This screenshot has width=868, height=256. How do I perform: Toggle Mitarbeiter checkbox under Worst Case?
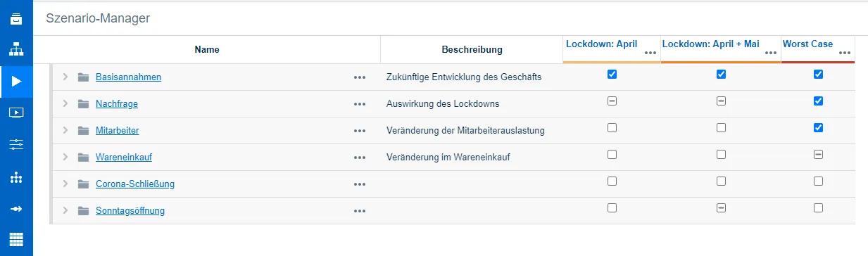818,127
